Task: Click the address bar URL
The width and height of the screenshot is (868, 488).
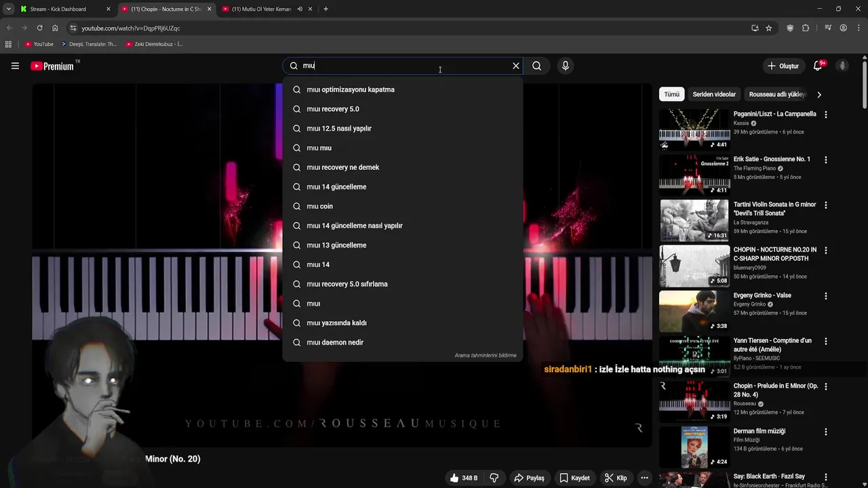Action: [x=131, y=28]
